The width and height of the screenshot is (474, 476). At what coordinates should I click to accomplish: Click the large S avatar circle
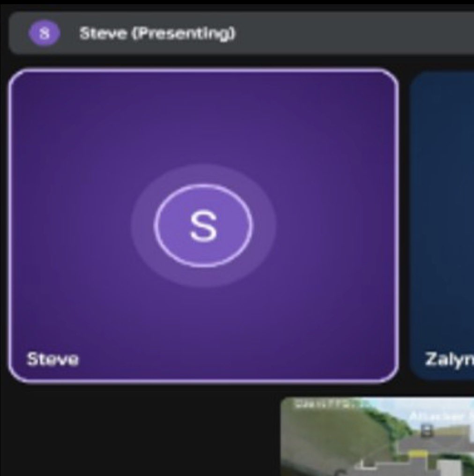(x=203, y=226)
